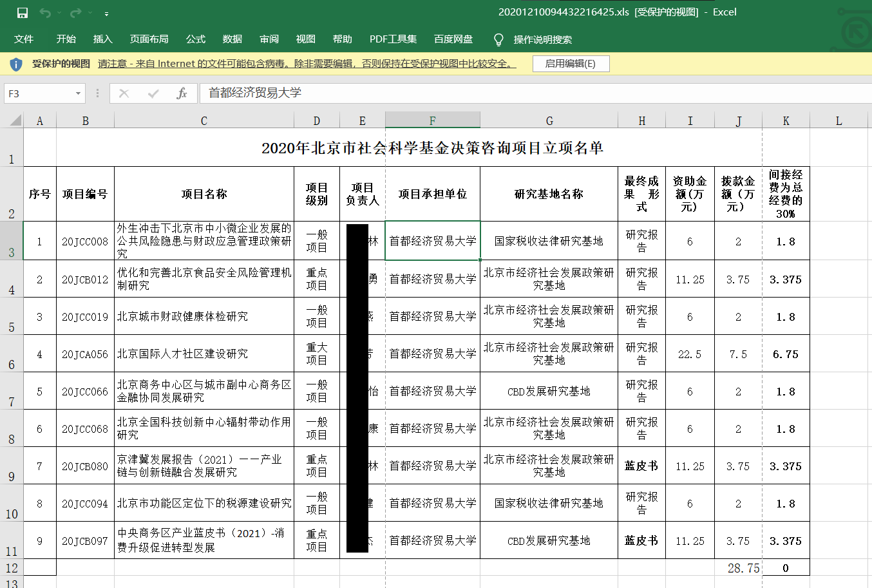This screenshot has height=588, width=872.
Task: Select row 12 header
Action: 12,567
